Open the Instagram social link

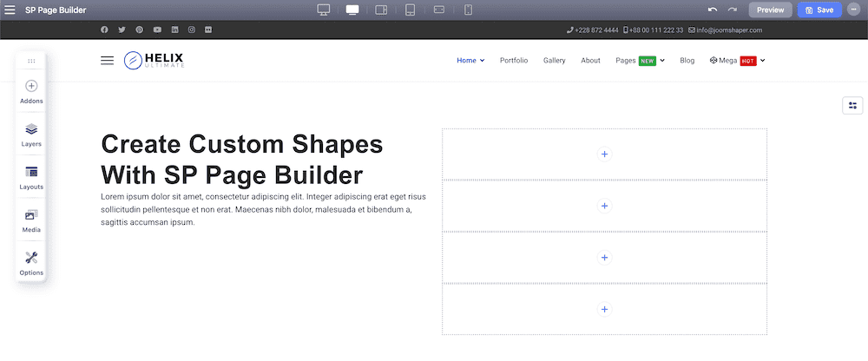click(192, 30)
